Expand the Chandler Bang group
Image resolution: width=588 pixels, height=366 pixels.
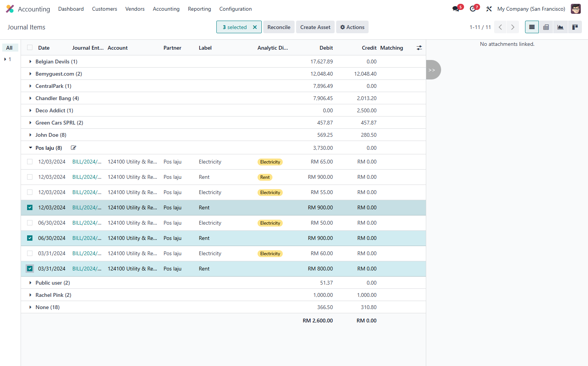31,98
